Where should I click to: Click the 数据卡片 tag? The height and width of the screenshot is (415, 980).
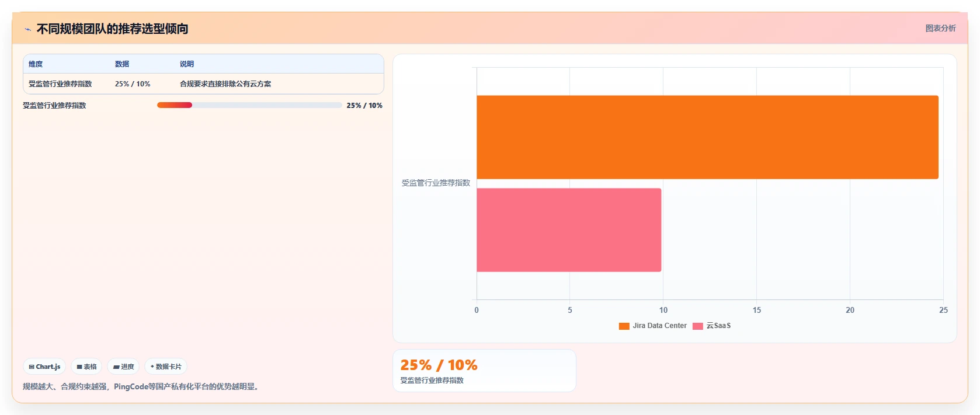pos(166,367)
